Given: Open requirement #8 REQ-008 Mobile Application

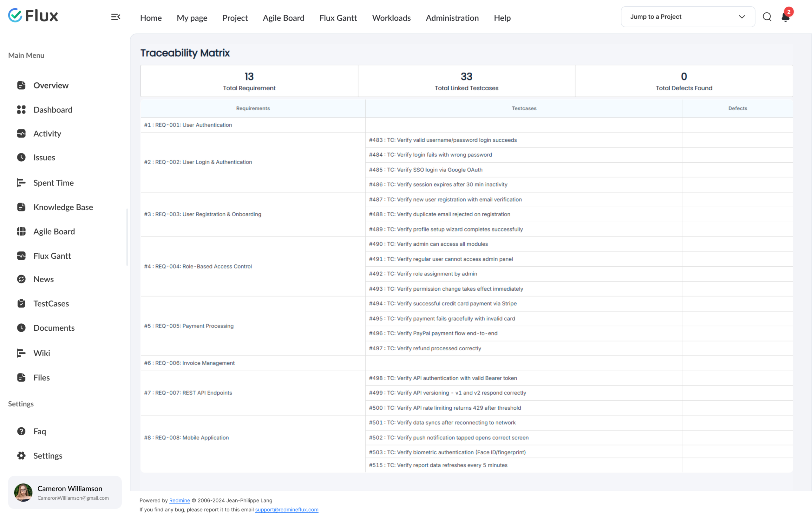Looking at the screenshot, I should coord(187,438).
